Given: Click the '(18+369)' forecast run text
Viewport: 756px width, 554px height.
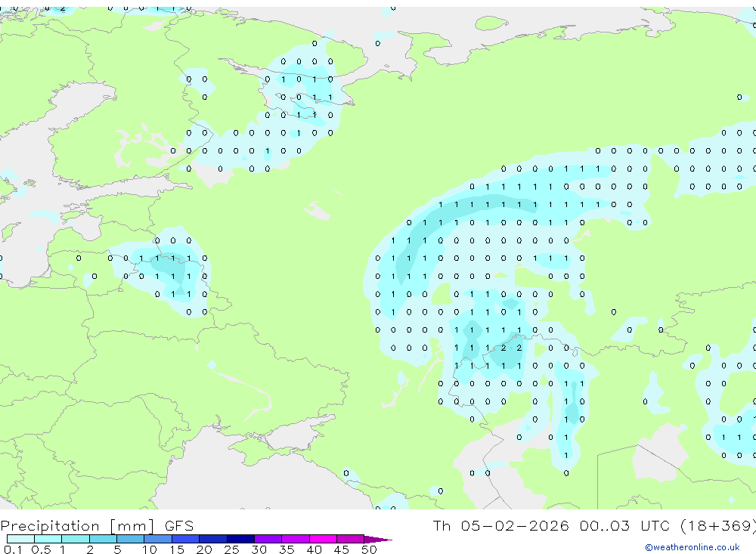Looking at the screenshot, I should (x=718, y=525).
